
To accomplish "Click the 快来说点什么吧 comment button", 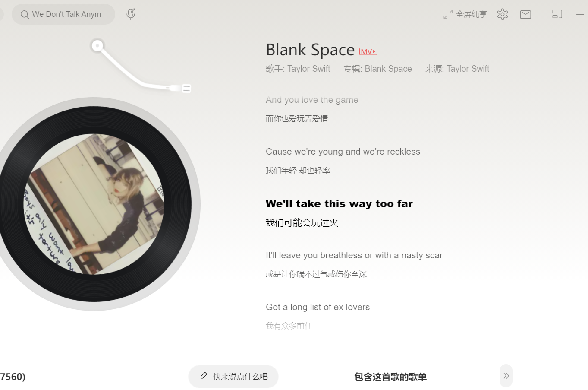I will pyautogui.click(x=233, y=377).
